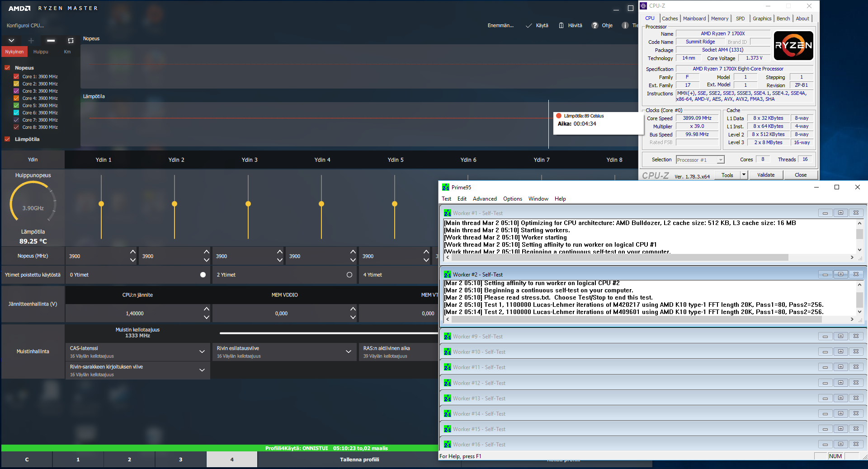This screenshot has width=868, height=469.
Task: Click the reset graph icon beside the minus
Action: pos(71,41)
